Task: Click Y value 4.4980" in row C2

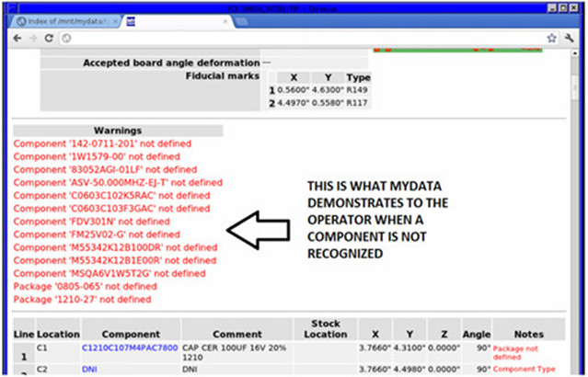Action: (x=409, y=369)
